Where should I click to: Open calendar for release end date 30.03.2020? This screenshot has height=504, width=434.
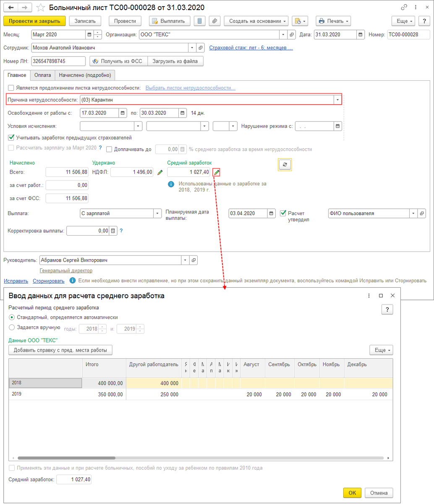[183, 113]
